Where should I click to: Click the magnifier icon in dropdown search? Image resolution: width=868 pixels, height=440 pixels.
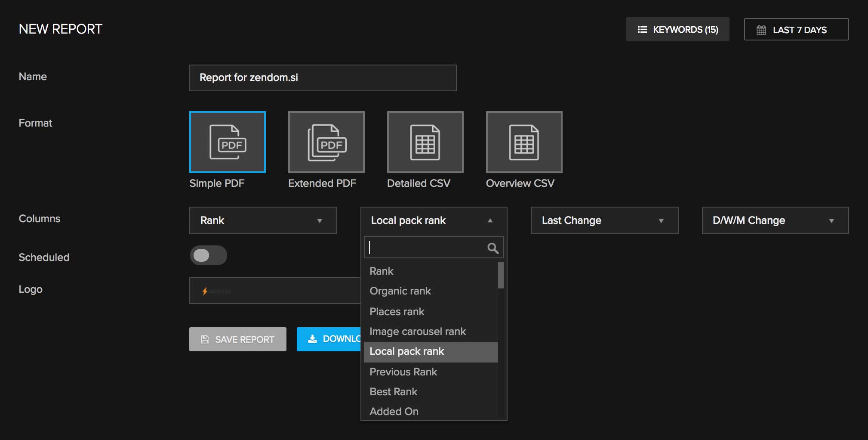click(x=492, y=248)
